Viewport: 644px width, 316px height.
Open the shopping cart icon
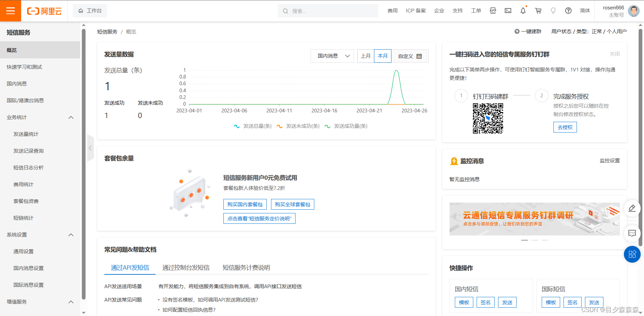[x=538, y=11]
